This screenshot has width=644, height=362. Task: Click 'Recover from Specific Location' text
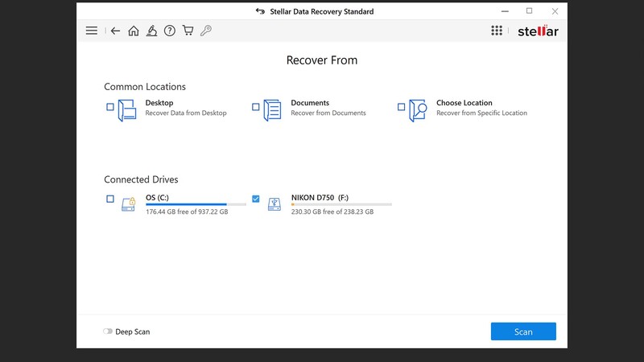click(481, 113)
